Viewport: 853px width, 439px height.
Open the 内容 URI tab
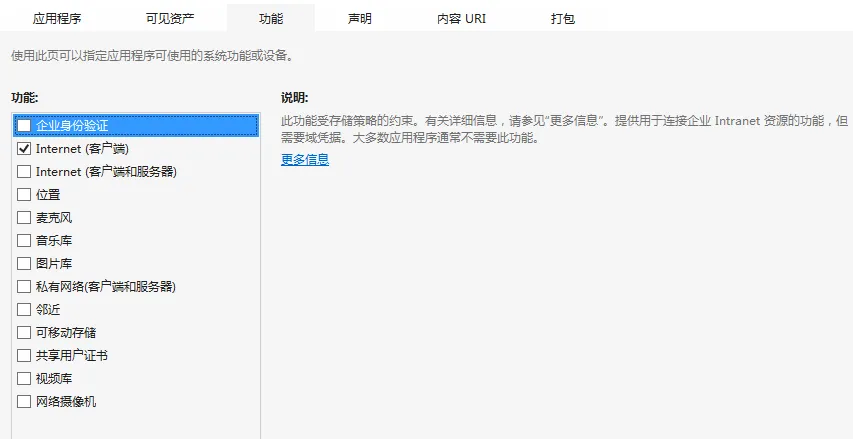pyautogui.click(x=461, y=18)
